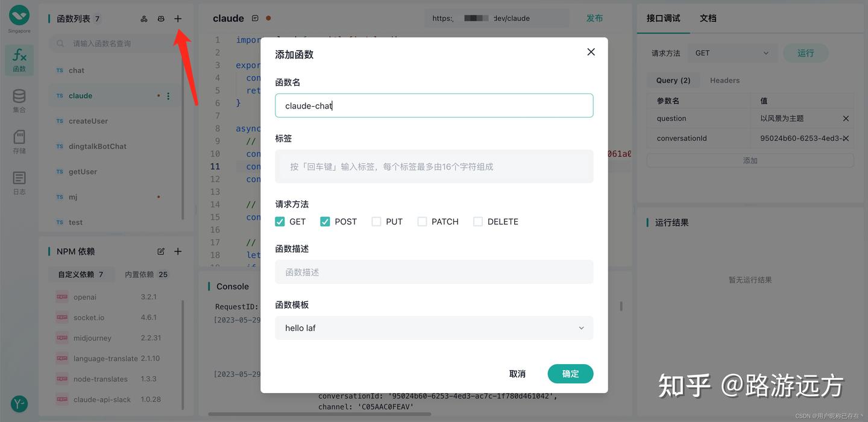Enable the DELETE request method

478,221
